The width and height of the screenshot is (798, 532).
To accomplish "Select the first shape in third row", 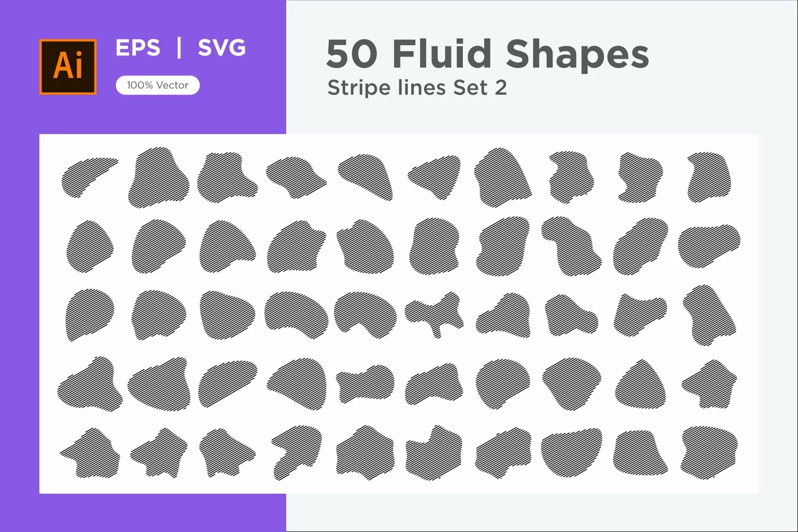I will tap(90, 314).
